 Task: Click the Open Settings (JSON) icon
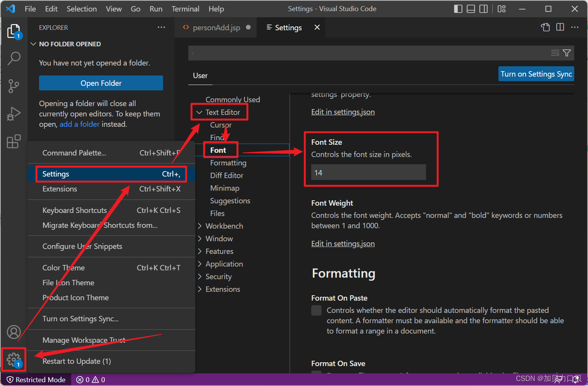coord(545,27)
